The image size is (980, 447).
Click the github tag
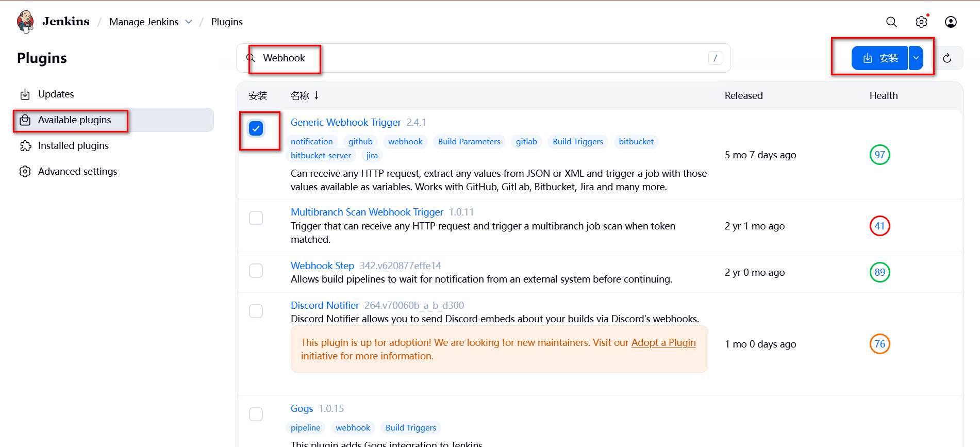tap(360, 141)
